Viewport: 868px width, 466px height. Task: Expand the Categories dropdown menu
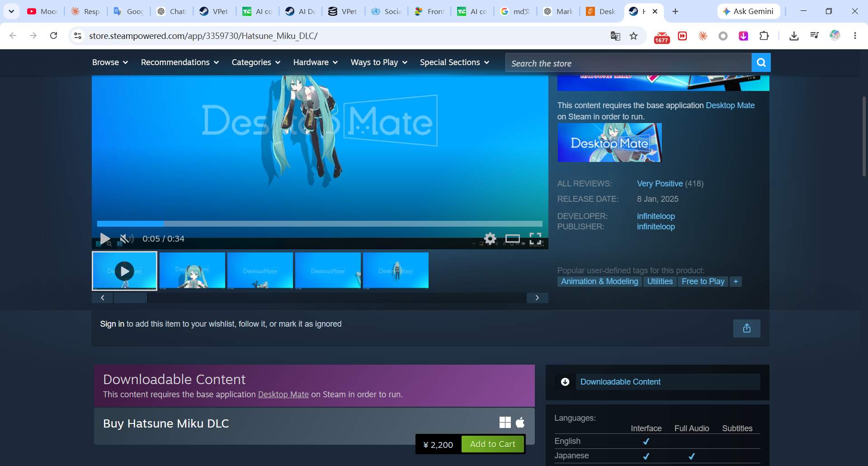click(256, 62)
